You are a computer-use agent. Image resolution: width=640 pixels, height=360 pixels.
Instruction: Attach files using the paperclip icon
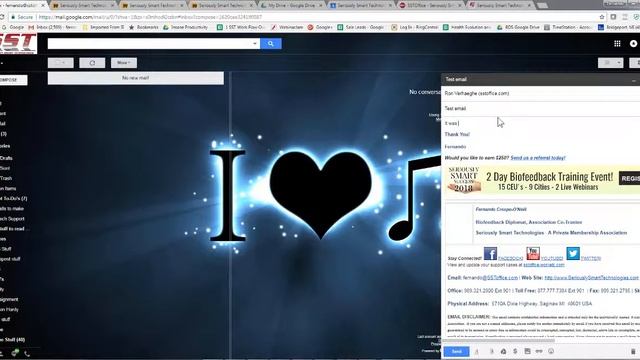point(491,351)
